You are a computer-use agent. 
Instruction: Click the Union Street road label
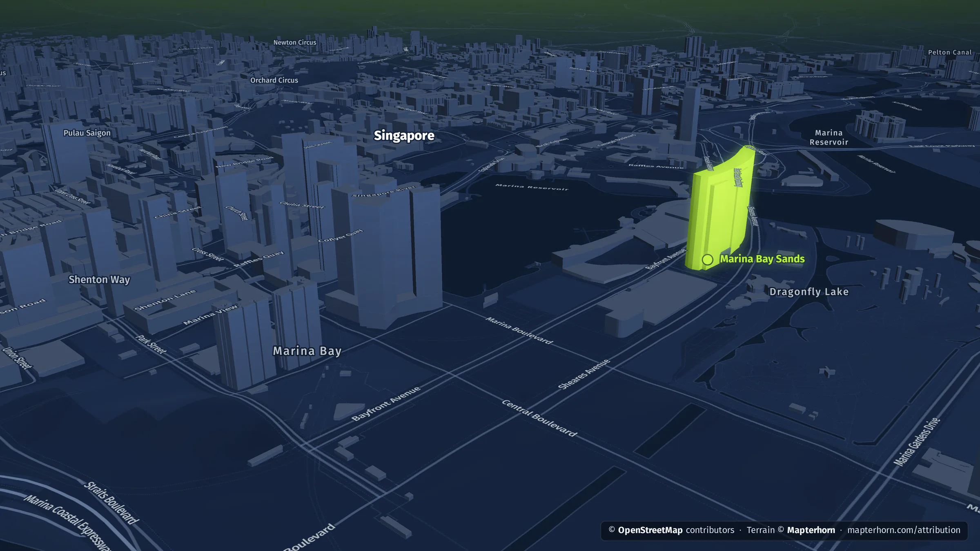[x=17, y=358]
